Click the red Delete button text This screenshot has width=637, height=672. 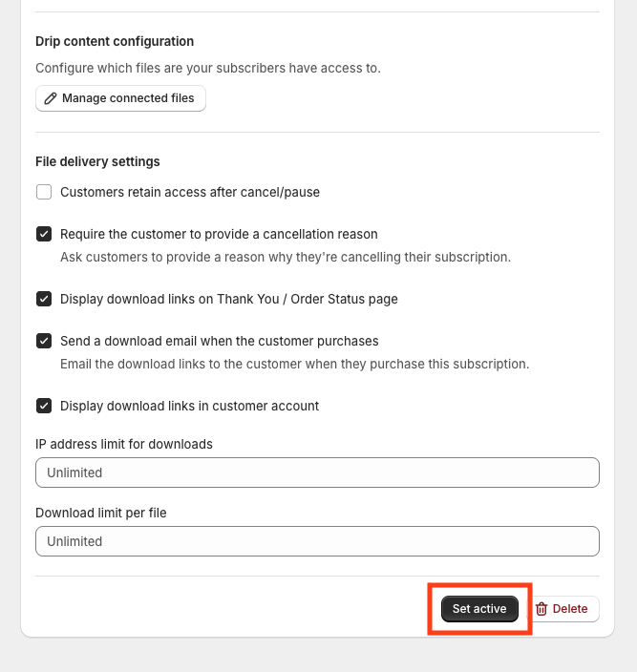pyautogui.click(x=570, y=609)
